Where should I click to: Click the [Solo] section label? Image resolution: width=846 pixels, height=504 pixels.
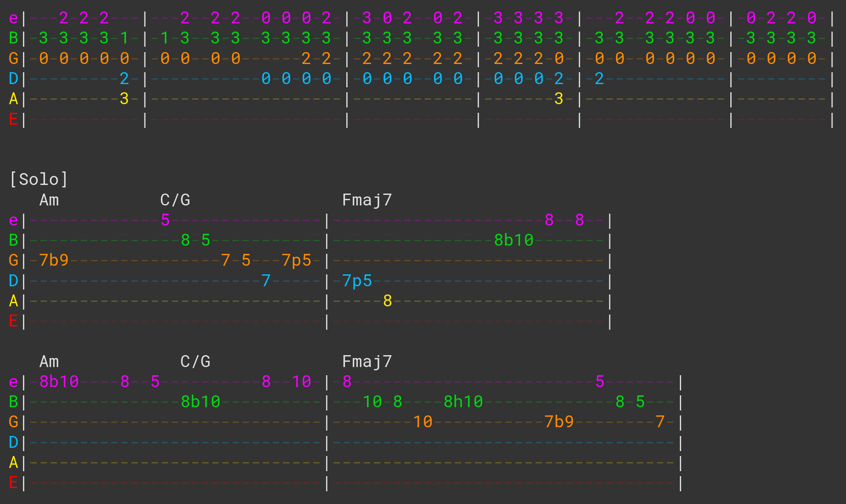39,179
